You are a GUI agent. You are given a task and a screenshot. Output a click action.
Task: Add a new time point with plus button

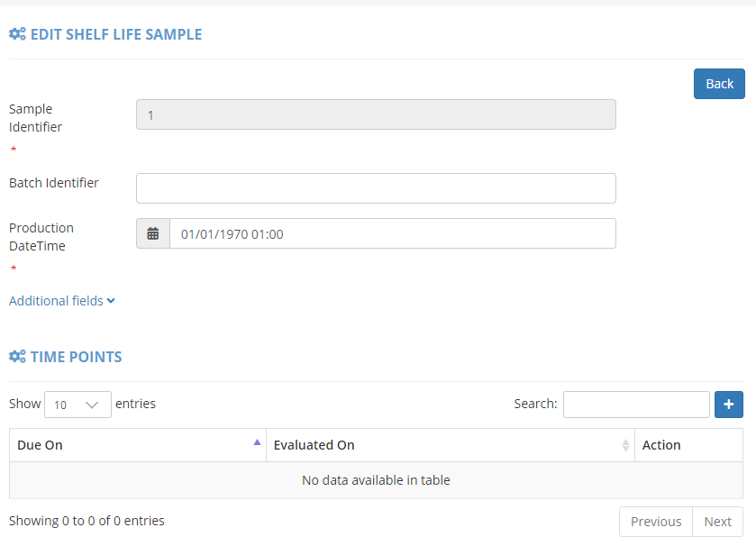tap(728, 405)
